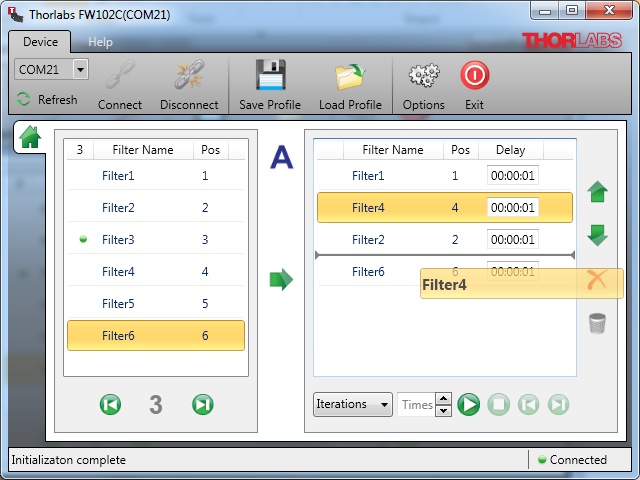Image resolution: width=640 pixels, height=480 pixels.
Task: Click the Disconnect broken chain icon
Action: [x=189, y=75]
